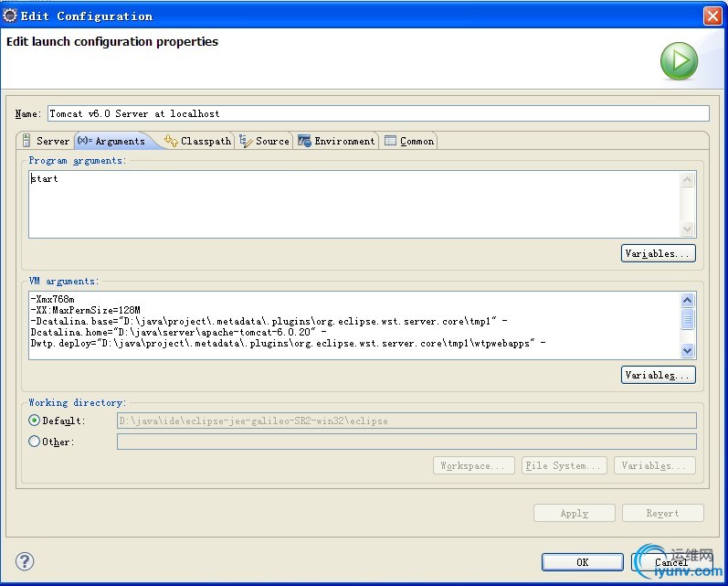Click the Cancel button
The height and width of the screenshot is (586, 728).
pyautogui.click(x=670, y=562)
